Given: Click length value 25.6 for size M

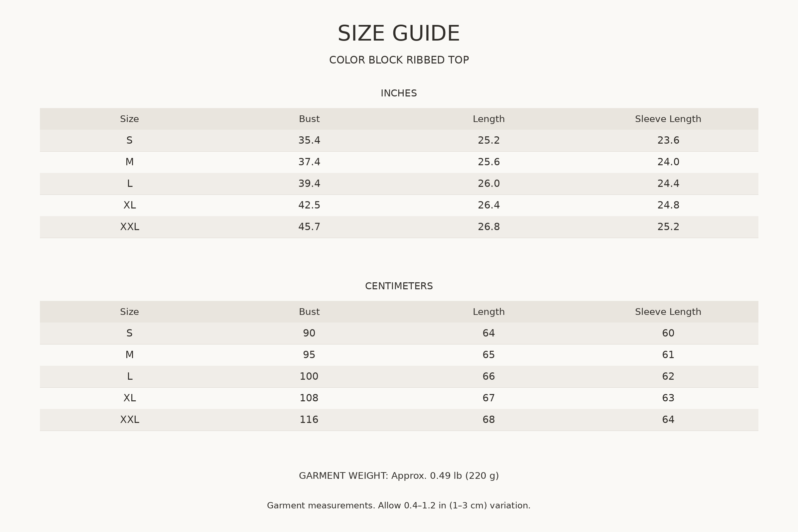Looking at the screenshot, I should coord(488,162).
